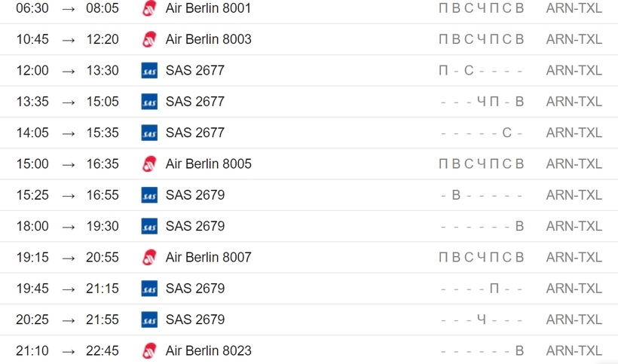Click the SAS logo for the 12:00 flight
Screen dimensions: 618x364
(149, 70)
